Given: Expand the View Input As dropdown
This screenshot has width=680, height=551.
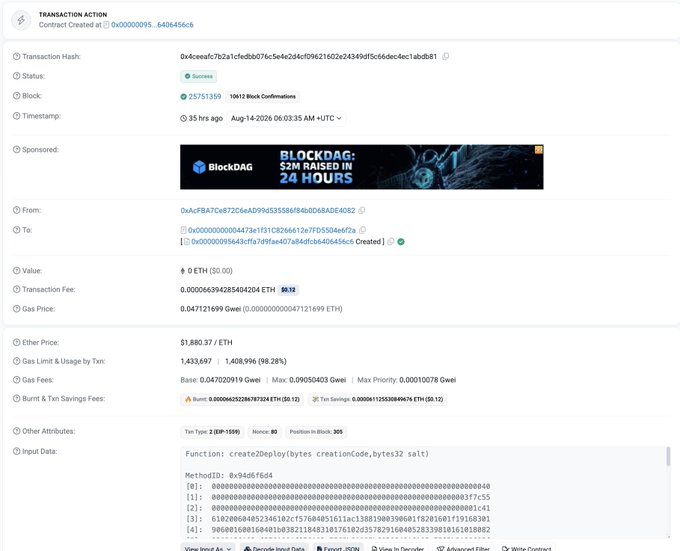Looking at the screenshot, I should point(208,548).
